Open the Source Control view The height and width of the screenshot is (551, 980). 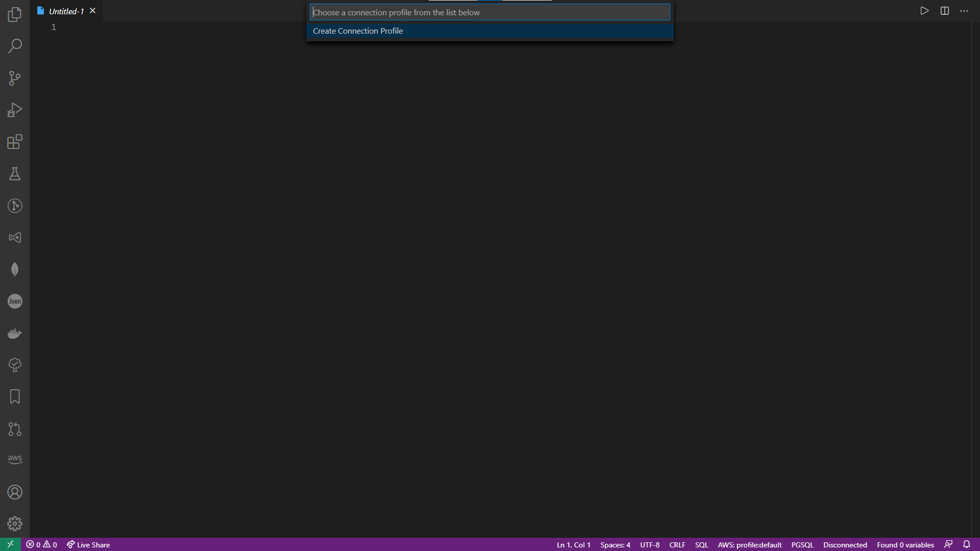pos(15,78)
